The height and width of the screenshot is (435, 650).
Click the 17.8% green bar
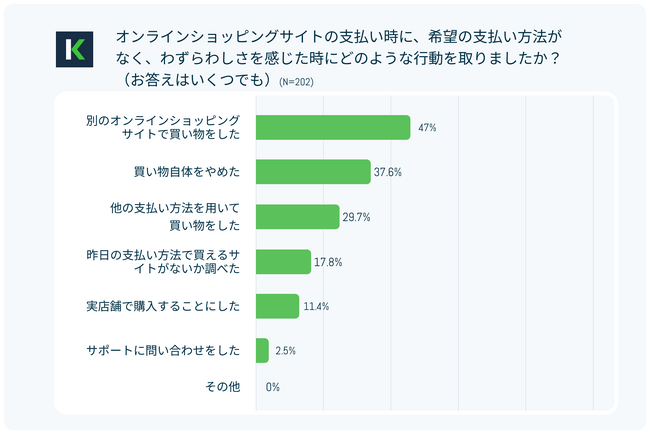[283, 262]
